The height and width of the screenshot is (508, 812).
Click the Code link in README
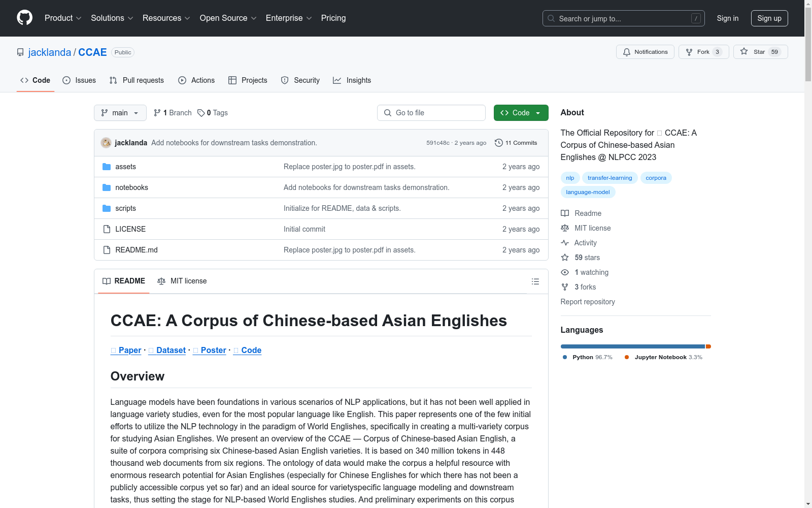(247, 350)
